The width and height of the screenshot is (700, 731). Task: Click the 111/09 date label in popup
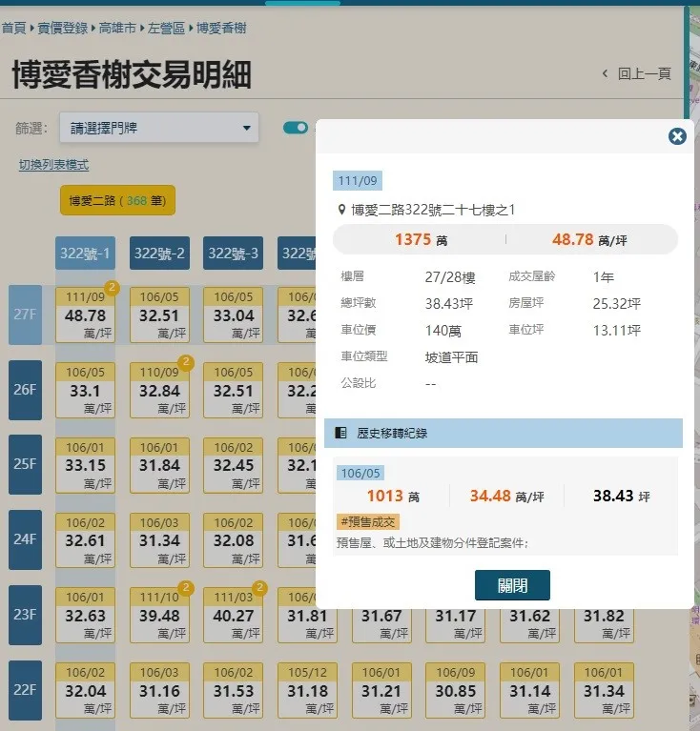click(358, 181)
